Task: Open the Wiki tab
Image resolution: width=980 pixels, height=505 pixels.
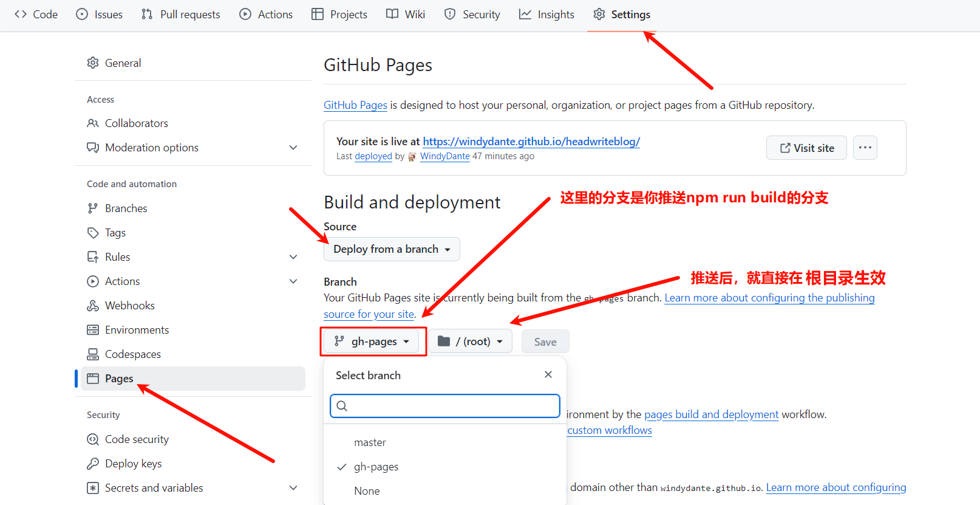Action: point(406,14)
